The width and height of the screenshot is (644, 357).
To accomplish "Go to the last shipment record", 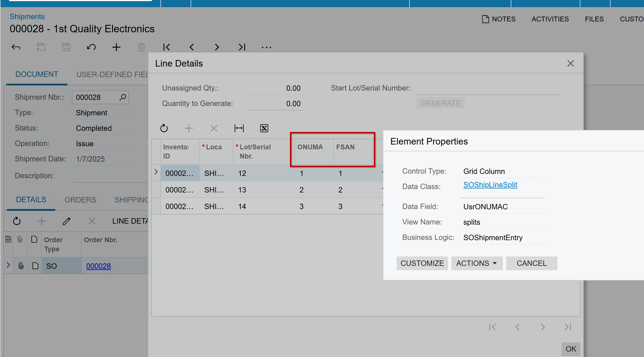I will (242, 47).
